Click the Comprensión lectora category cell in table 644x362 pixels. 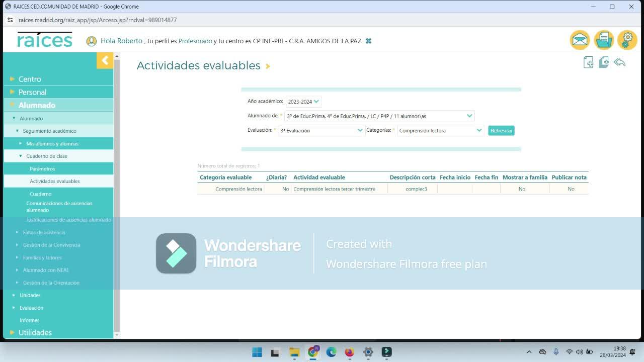click(238, 189)
